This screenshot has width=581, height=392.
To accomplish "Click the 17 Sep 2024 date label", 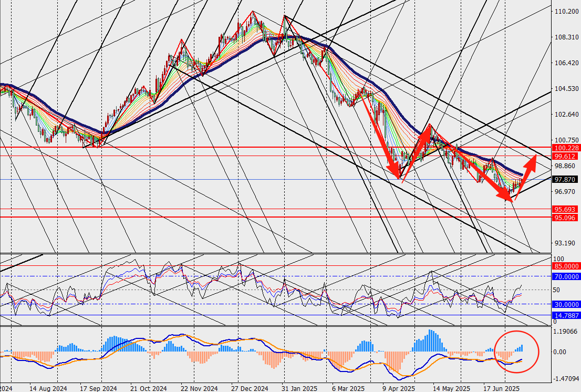I will pos(98,388).
